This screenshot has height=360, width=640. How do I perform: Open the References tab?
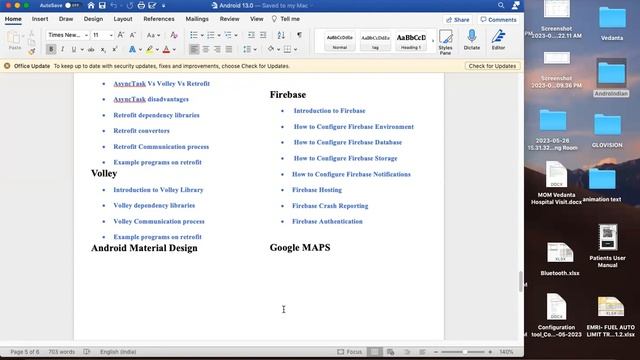tap(159, 19)
